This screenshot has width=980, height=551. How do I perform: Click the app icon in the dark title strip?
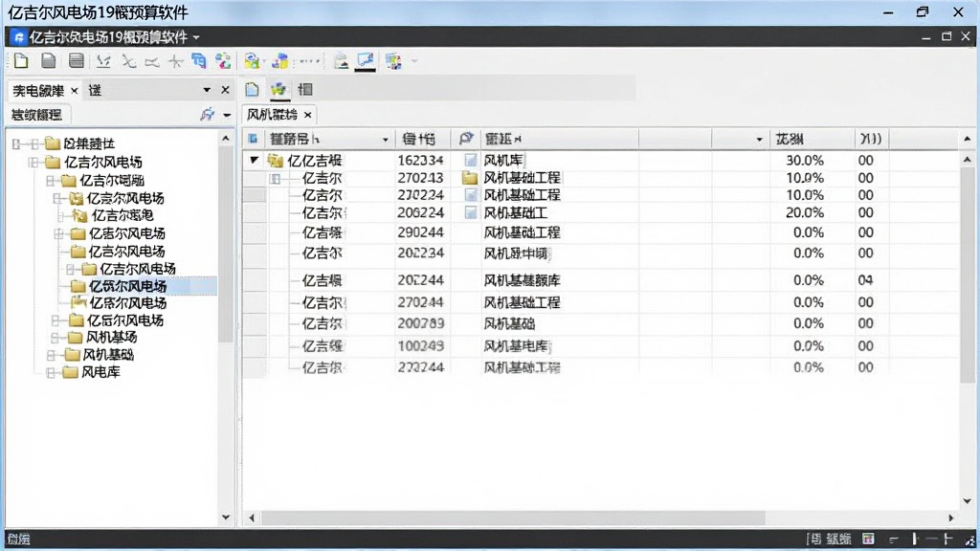(x=19, y=37)
